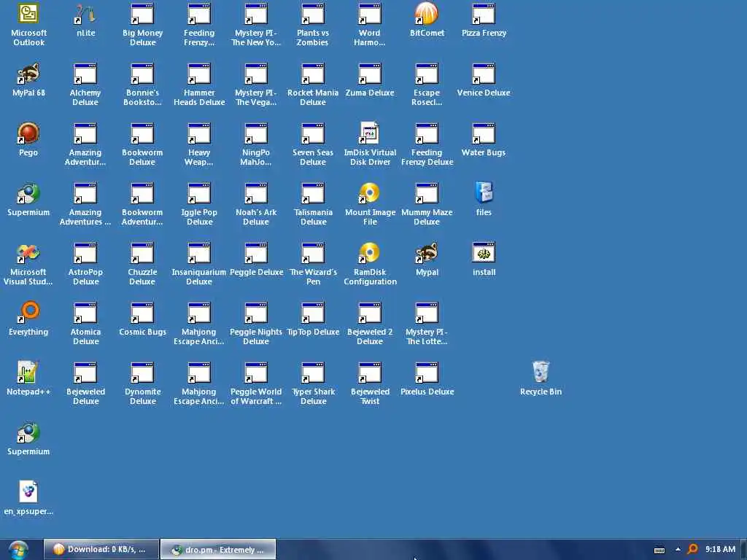The image size is (747, 560).
Task: Open the Windows Start button
Action: (x=18, y=550)
